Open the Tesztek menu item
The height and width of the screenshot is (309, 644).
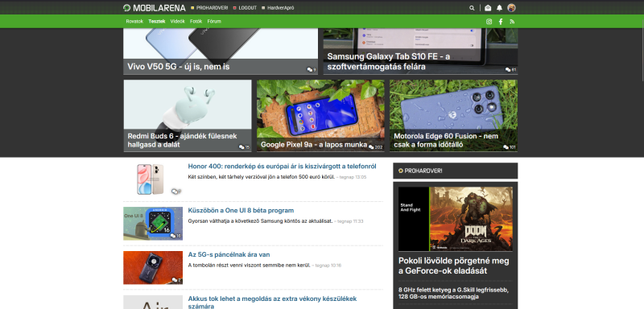[x=157, y=22]
